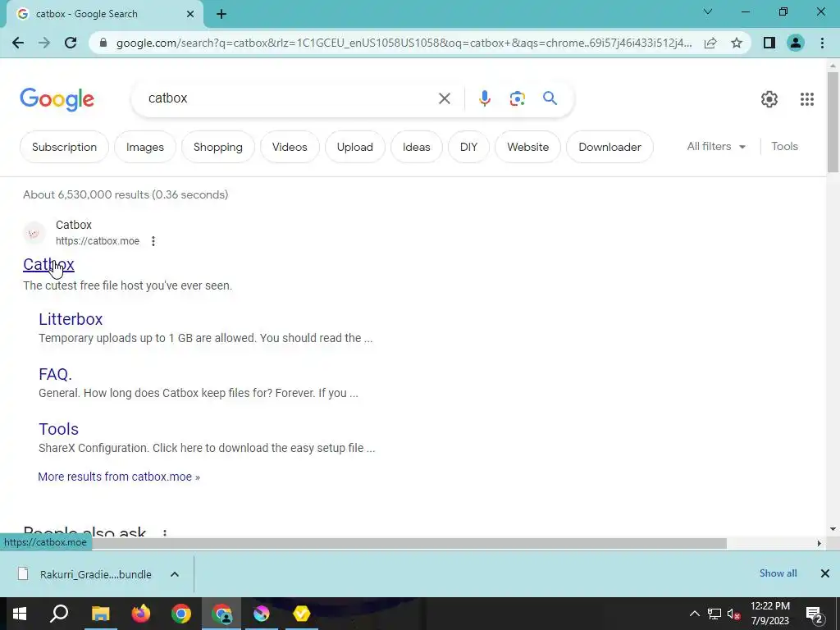840x630 pixels.
Task: Open a new browser tab
Action: pyautogui.click(x=221, y=14)
